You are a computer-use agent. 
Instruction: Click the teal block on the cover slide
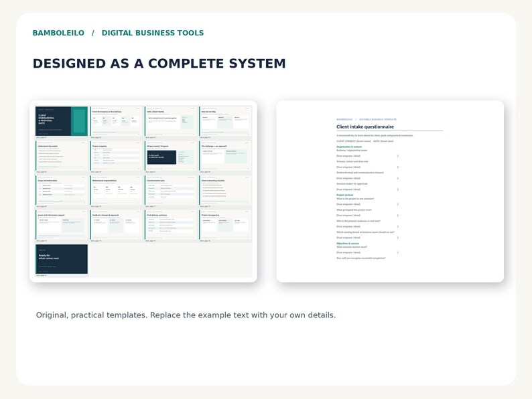coord(79,121)
